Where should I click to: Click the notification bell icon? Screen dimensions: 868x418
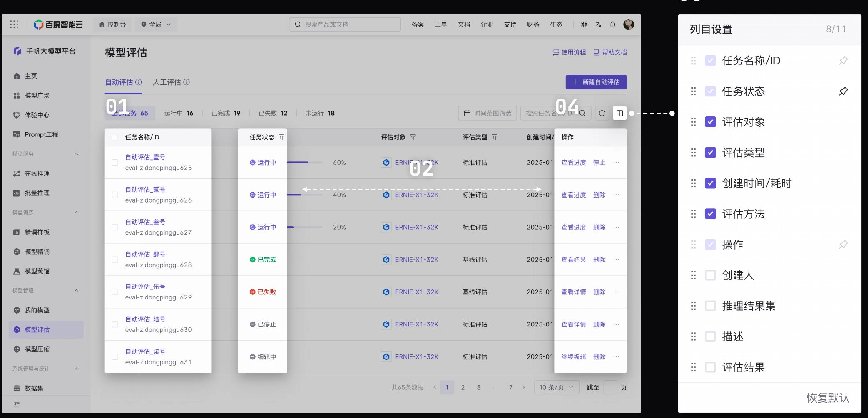(x=613, y=25)
